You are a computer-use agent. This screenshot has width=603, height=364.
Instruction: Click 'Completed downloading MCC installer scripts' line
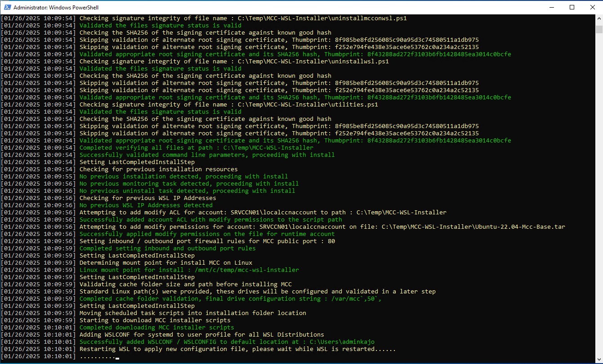(x=117, y=328)
